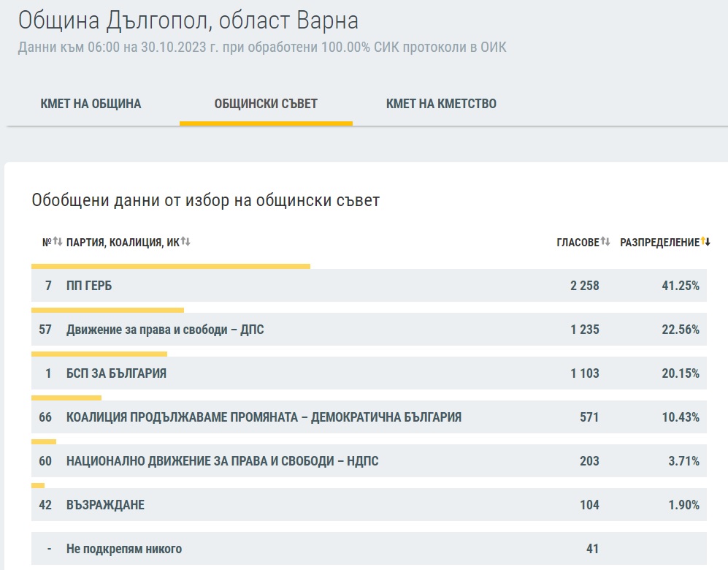Click the 3.71% distribution value
The height and width of the screenshot is (570, 728).
(x=684, y=461)
